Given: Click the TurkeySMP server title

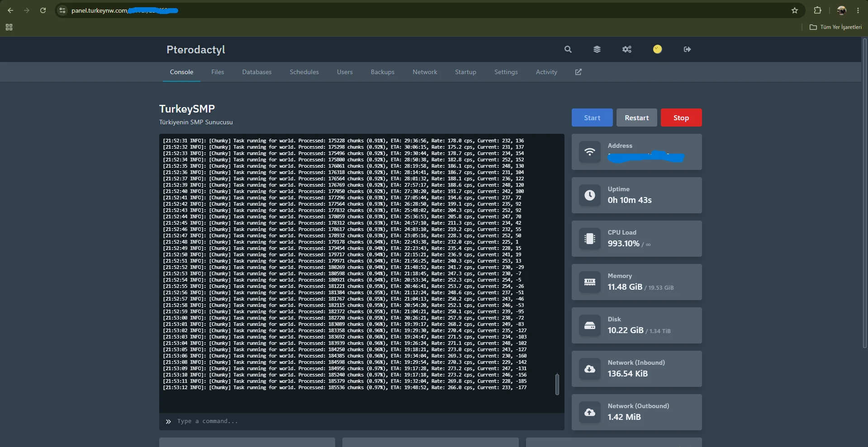Looking at the screenshot, I should pos(187,109).
